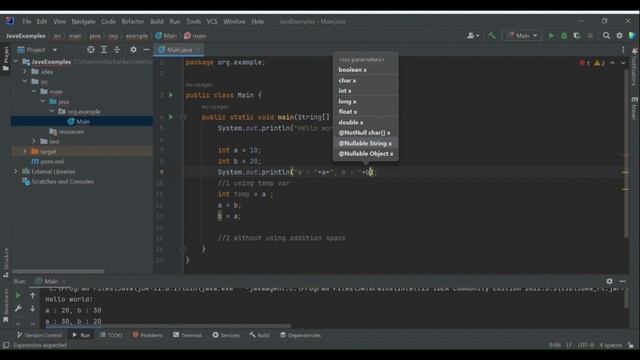Click Select Opened File target icon
640x360 pixels.
91,49
